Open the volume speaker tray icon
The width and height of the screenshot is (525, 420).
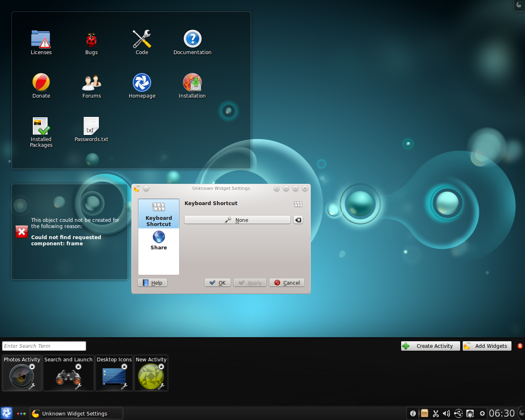[x=447, y=413]
